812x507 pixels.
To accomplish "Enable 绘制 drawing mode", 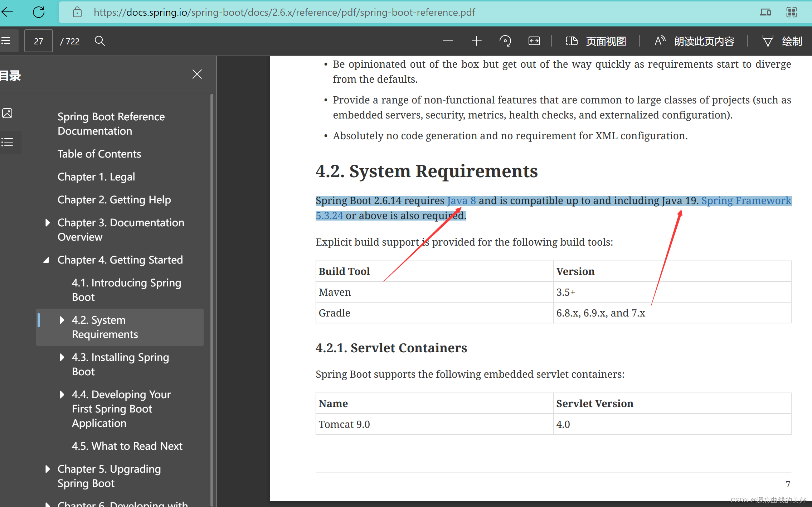I will [782, 40].
